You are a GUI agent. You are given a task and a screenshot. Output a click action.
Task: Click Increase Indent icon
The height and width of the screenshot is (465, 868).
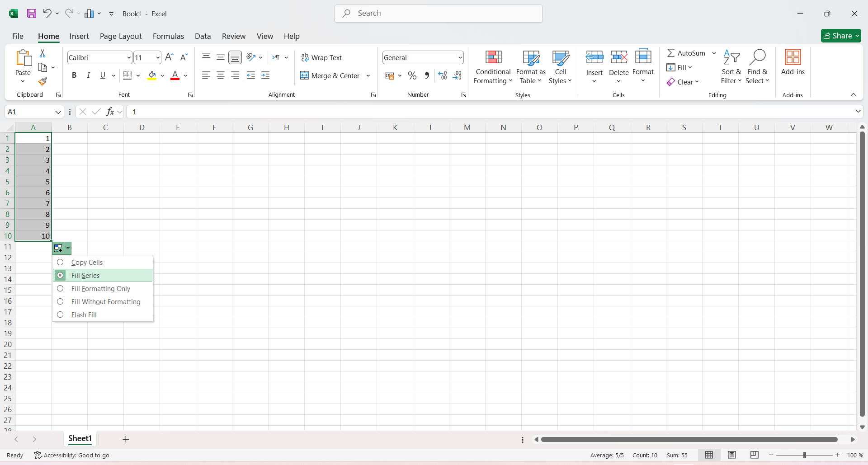[x=265, y=75]
